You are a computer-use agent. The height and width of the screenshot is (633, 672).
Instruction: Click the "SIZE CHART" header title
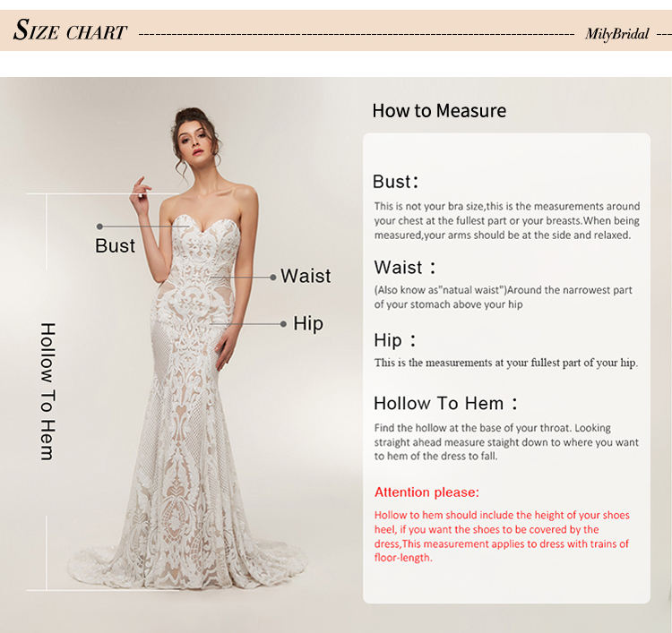coord(70,30)
